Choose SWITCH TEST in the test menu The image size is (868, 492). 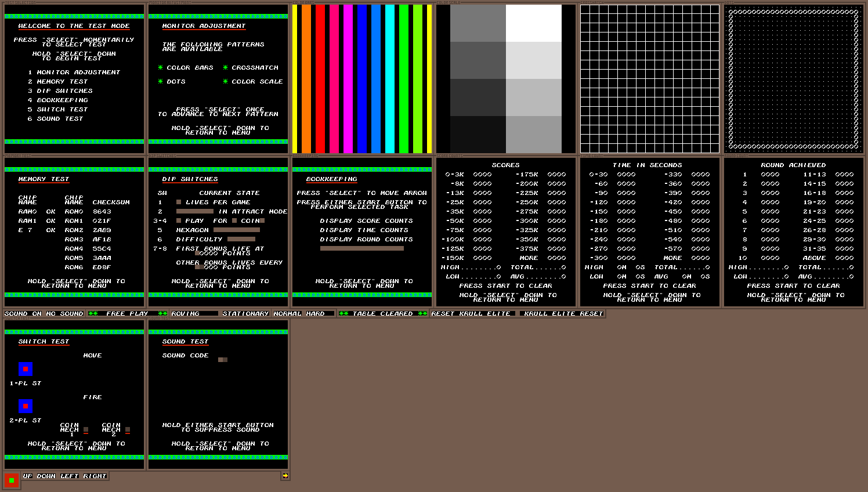click(x=62, y=110)
